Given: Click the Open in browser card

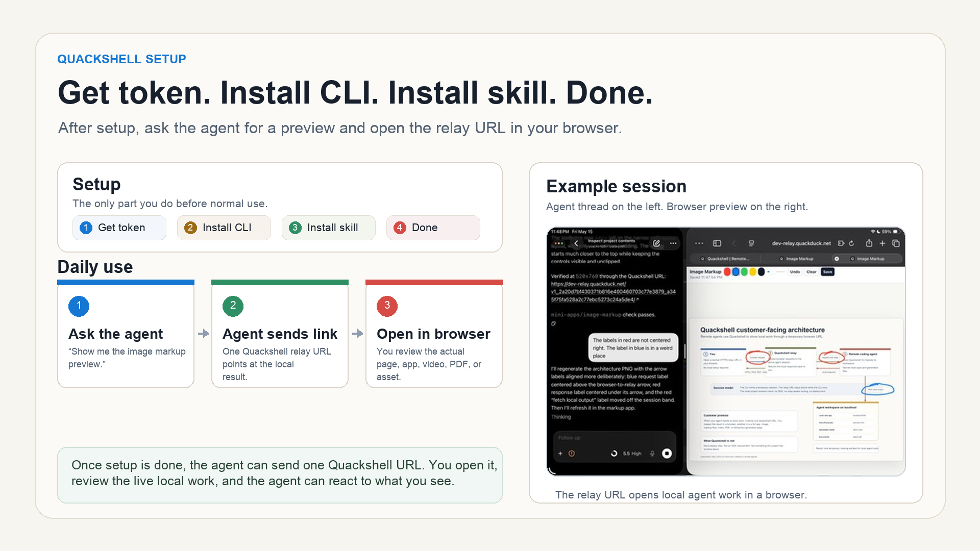Looking at the screenshot, I should tap(434, 334).
